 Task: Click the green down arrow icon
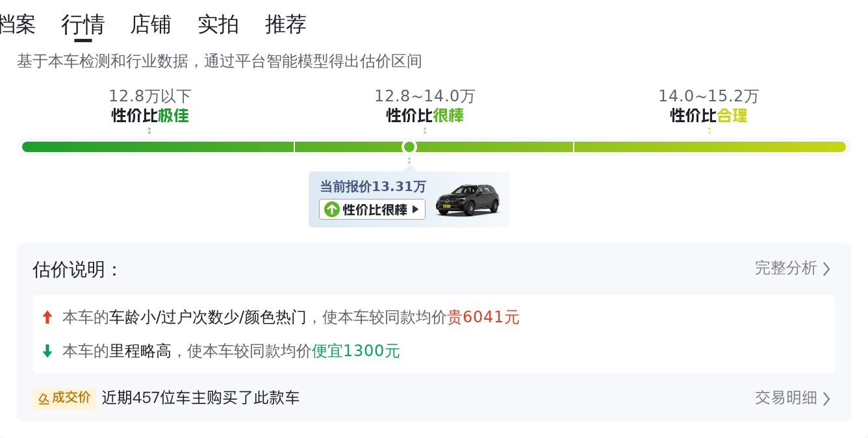click(47, 351)
